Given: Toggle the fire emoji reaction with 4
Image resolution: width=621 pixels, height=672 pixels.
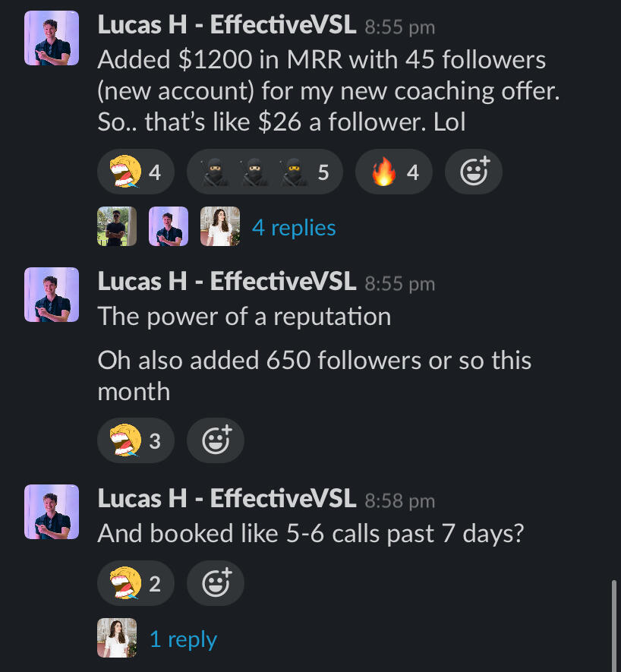Looking at the screenshot, I should pos(393,172).
